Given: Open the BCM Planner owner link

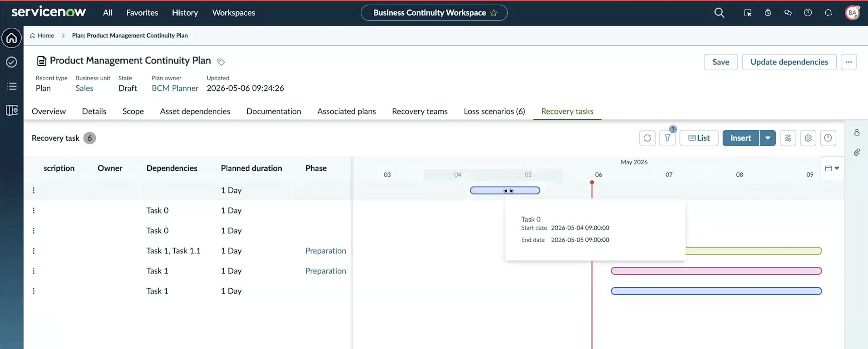Looking at the screenshot, I should pos(175,88).
